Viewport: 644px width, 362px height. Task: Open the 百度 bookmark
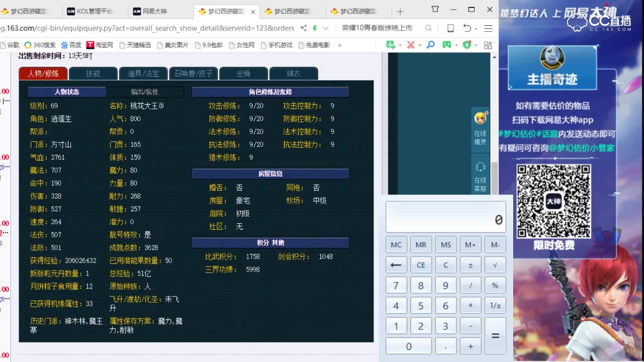71,45
